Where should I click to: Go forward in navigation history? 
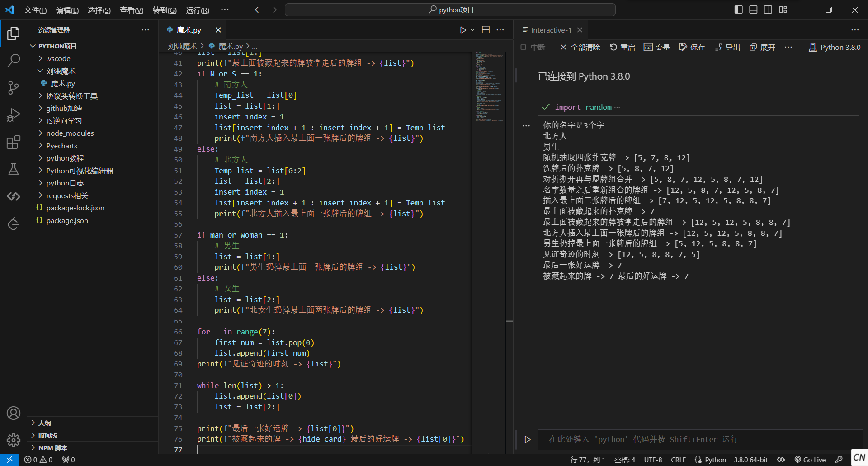[x=273, y=10]
